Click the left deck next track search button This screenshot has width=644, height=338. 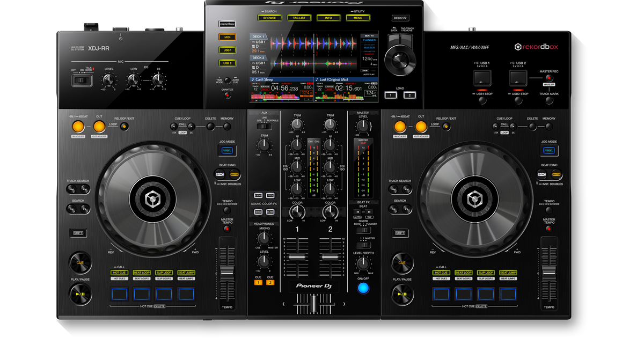coord(84,189)
